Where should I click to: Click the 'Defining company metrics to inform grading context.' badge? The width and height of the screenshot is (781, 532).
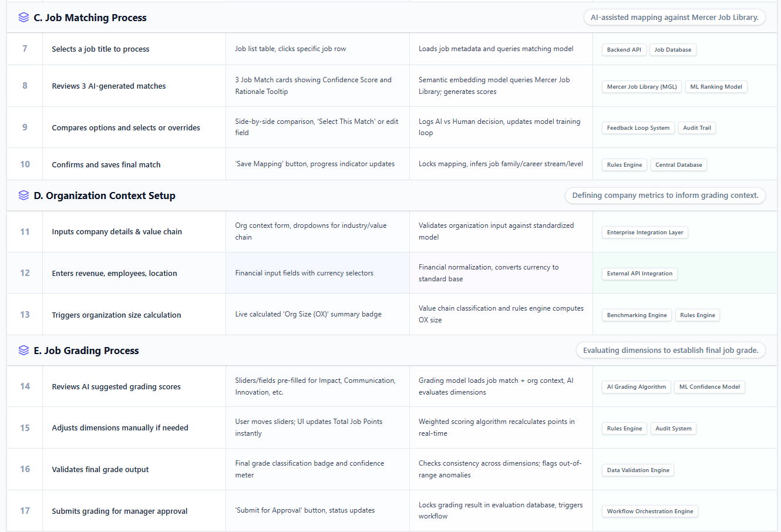(665, 196)
